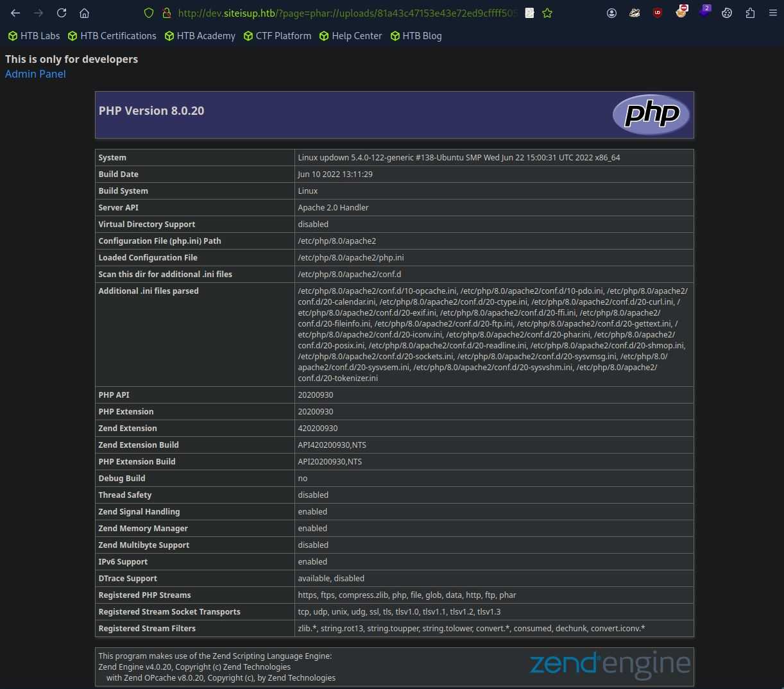This screenshot has width=784, height=689.
Task: Select the 'System' row label
Action: coord(112,157)
